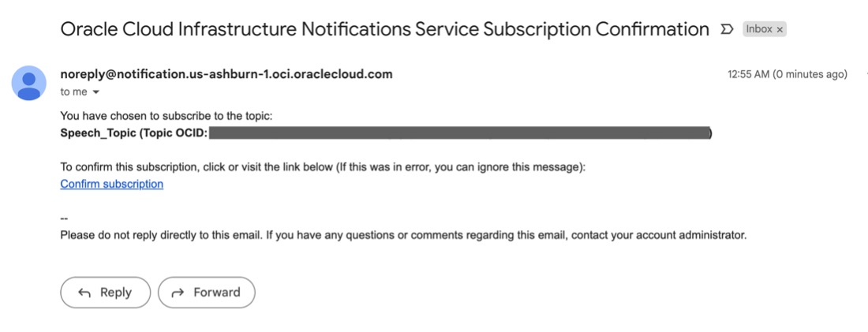Open the Confirm subscription link
The width and height of the screenshot is (868, 332).
click(x=112, y=184)
